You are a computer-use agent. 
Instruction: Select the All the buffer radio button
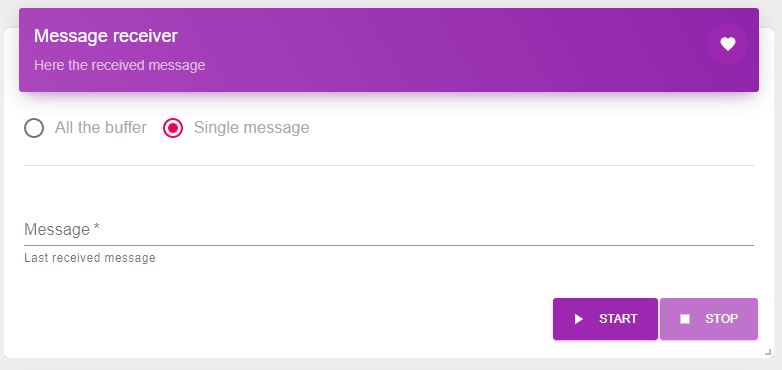(34, 128)
